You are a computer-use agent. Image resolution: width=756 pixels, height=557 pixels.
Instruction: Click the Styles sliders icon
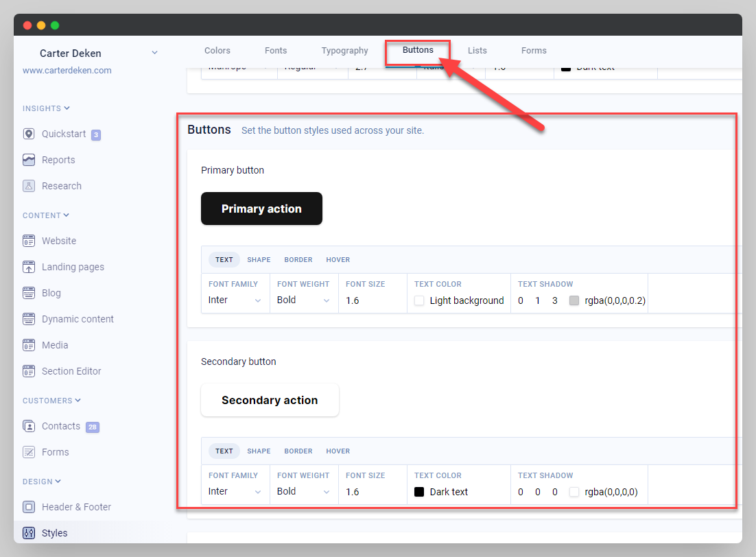[29, 533]
